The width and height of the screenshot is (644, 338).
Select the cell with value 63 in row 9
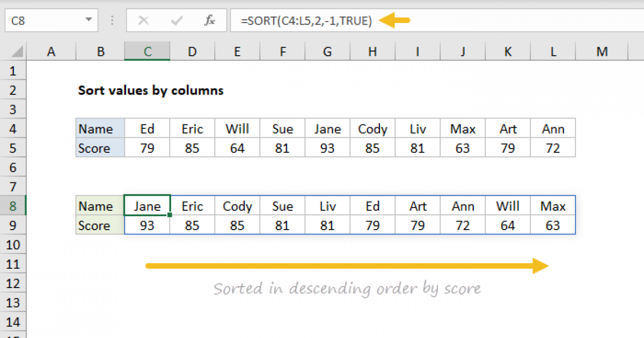[x=553, y=225]
